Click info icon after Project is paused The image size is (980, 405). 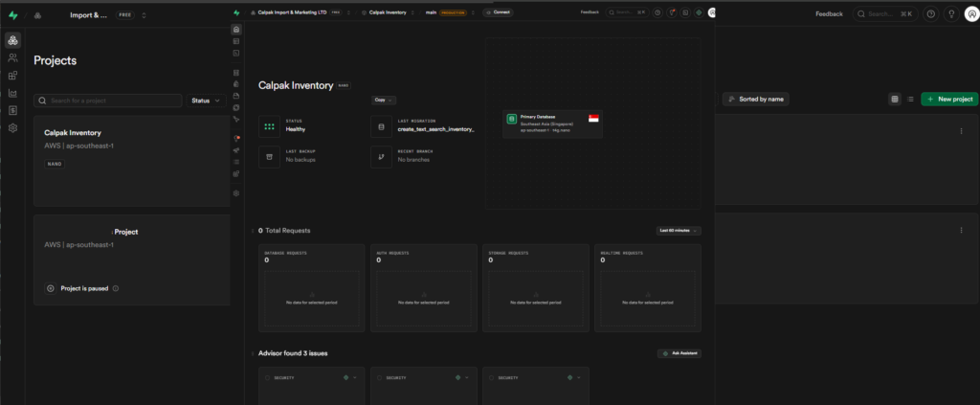coord(116,289)
